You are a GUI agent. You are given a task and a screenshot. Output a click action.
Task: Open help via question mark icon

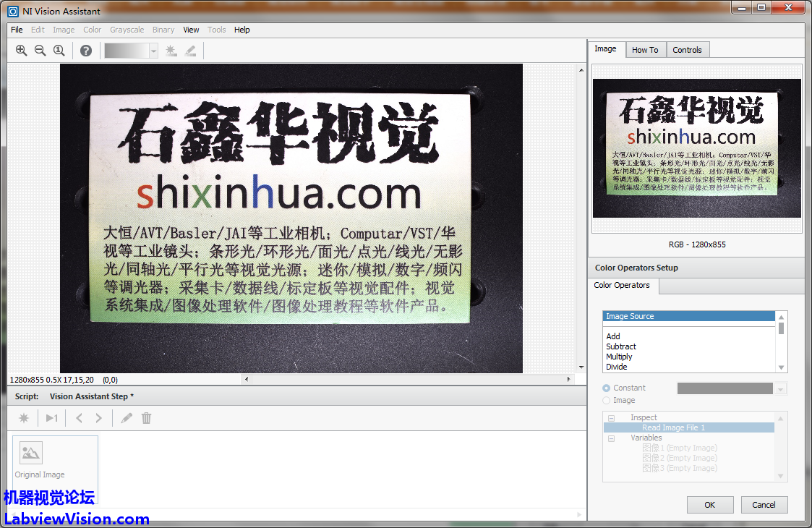tap(86, 51)
